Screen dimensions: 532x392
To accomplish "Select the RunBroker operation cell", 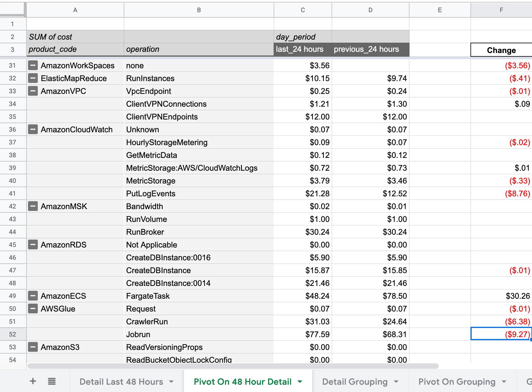I will pyautogui.click(x=199, y=232).
